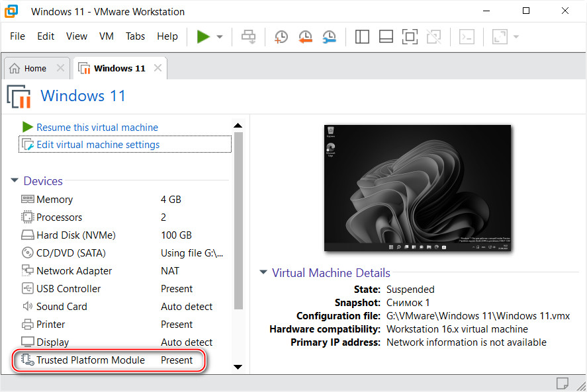The image size is (587, 392).
Task: Click the USB Controller icon
Action: click(x=27, y=288)
